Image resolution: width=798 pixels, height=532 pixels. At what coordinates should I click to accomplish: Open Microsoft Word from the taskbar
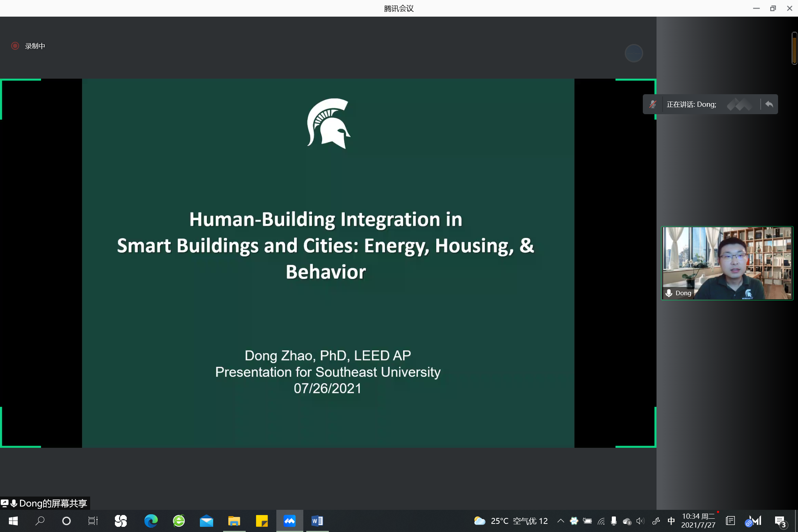click(317, 521)
